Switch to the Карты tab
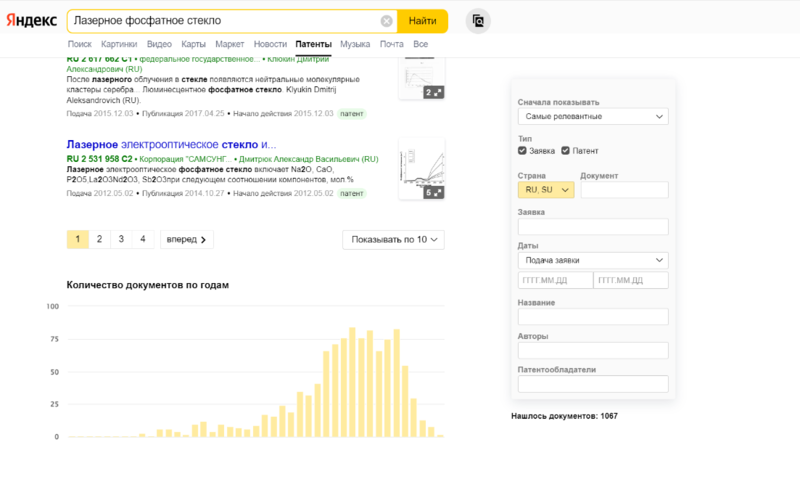 (193, 44)
